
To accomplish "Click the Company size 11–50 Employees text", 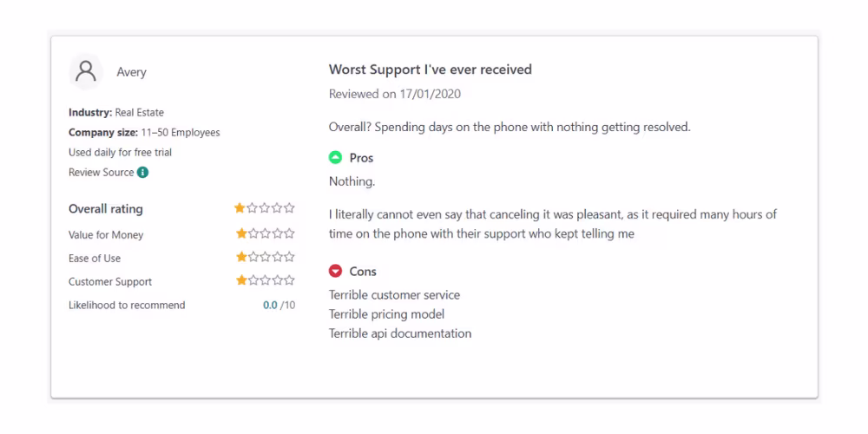I will tap(144, 133).
